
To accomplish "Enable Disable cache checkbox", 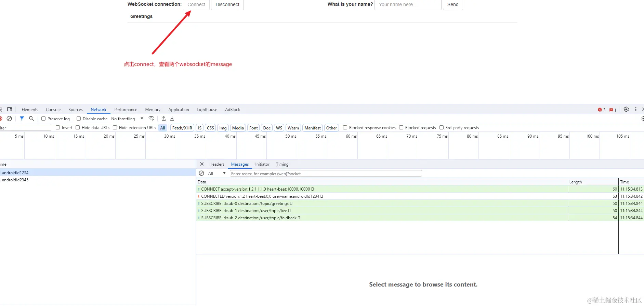I will coord(79,119).
